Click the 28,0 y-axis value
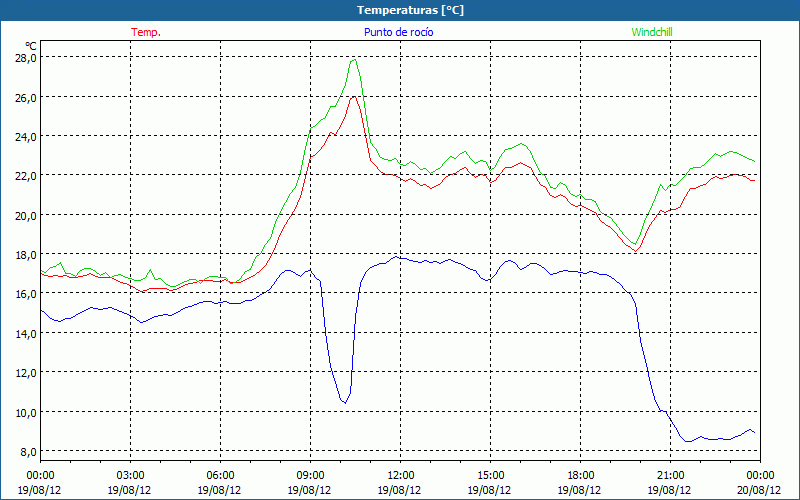The height and width of the screenshot is (500, 800). pos(25,58)
